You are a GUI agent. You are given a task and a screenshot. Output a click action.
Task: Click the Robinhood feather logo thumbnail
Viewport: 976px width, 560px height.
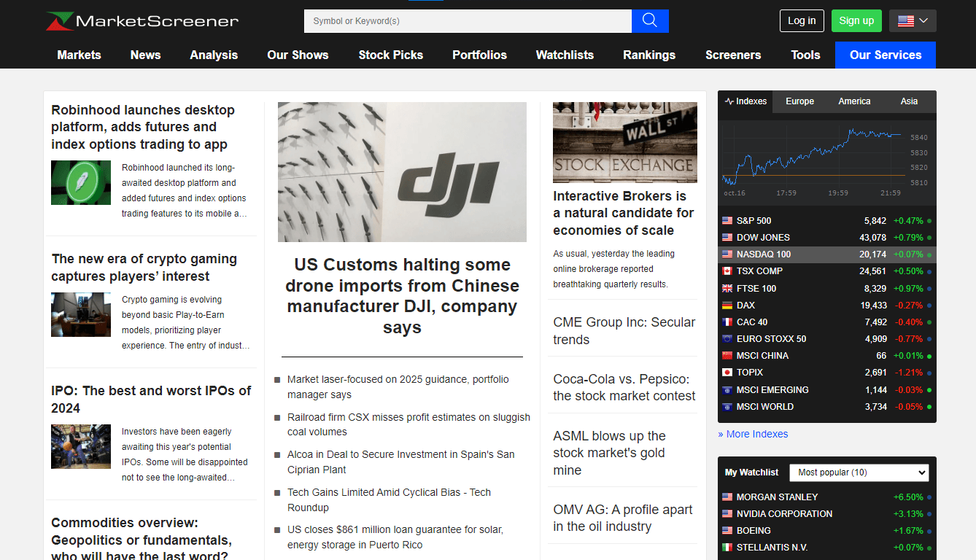click(81, 182)
